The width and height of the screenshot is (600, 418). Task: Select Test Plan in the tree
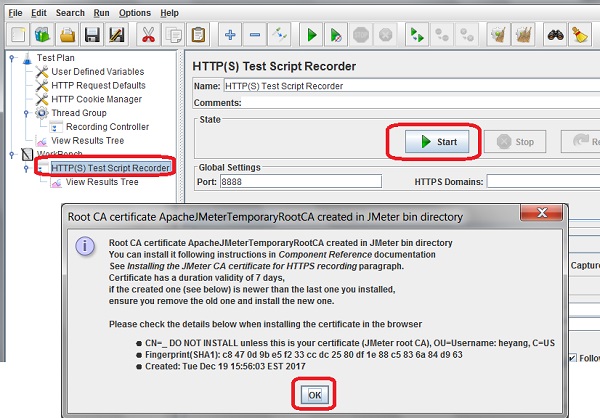pos(55,58)
